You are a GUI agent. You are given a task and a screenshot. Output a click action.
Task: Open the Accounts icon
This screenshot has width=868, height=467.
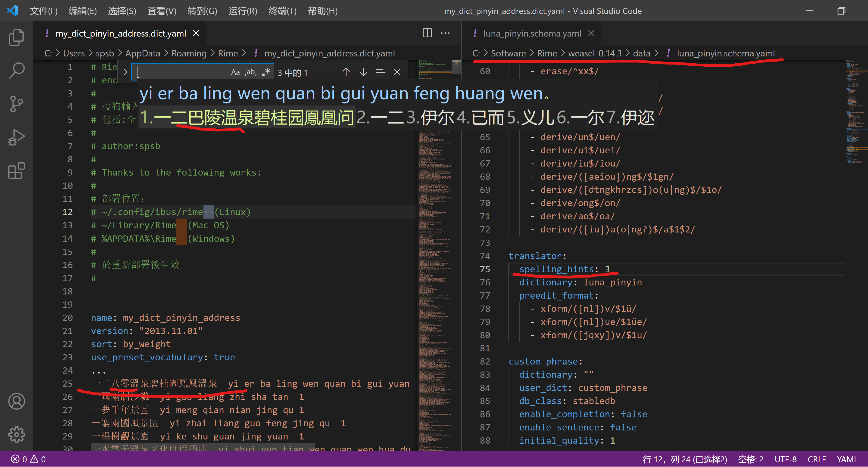point(16,401)
